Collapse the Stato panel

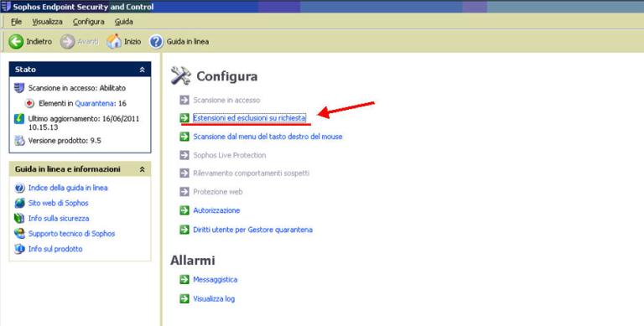[x=142, y=70]
